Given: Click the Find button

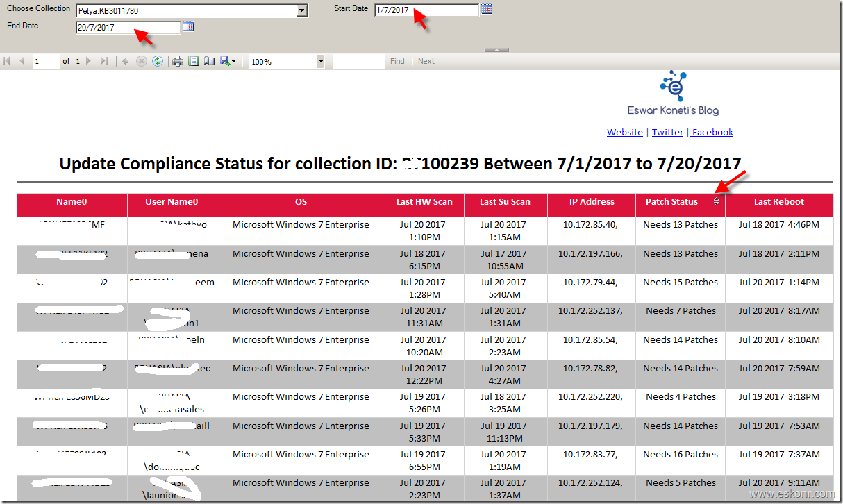Looking at the screenshot, I should click(x=397, y=61).
